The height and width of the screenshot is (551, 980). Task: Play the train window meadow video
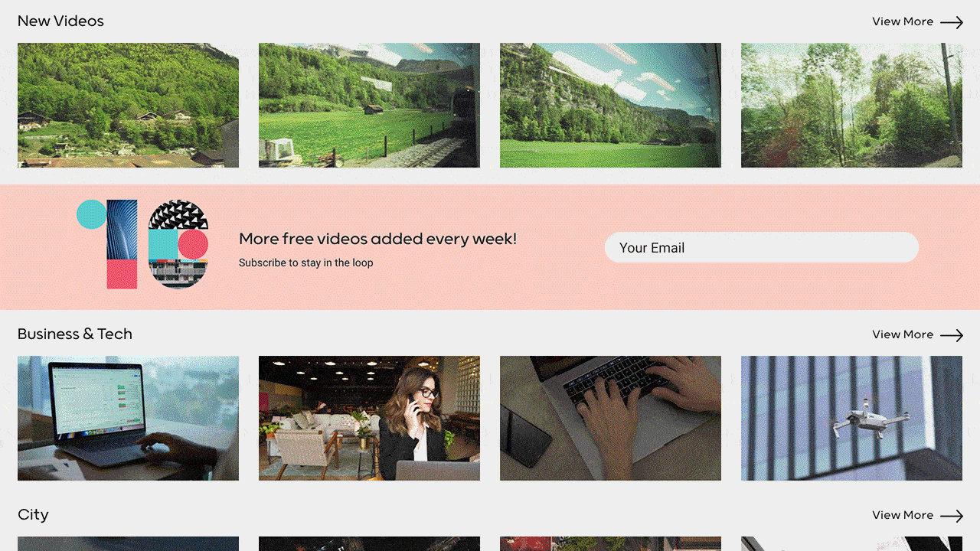pyautogui.click(x=369, y=105)
